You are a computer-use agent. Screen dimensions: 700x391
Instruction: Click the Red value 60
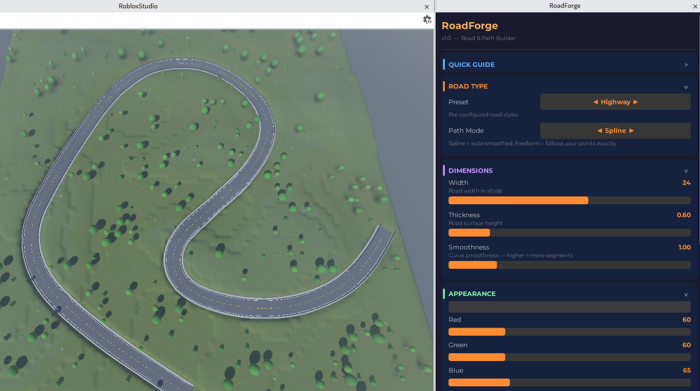click(686, 320)
